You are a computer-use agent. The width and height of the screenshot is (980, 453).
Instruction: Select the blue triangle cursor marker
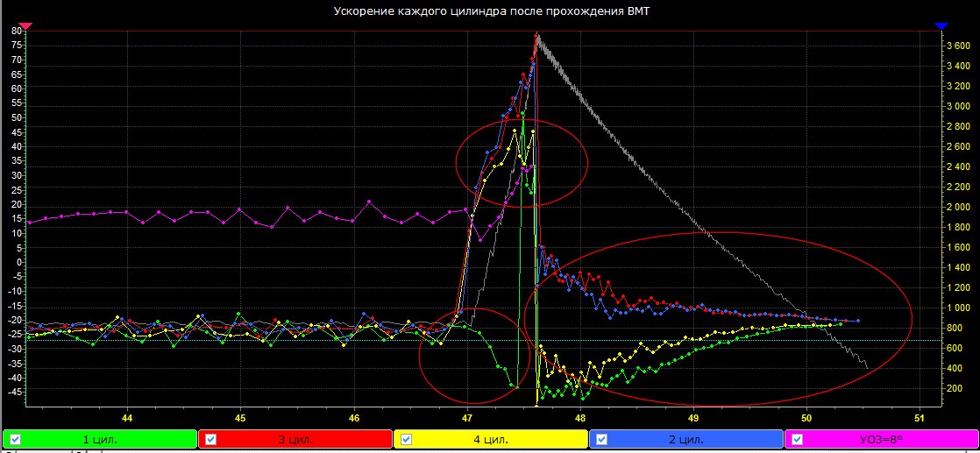(x=941, y=26)
